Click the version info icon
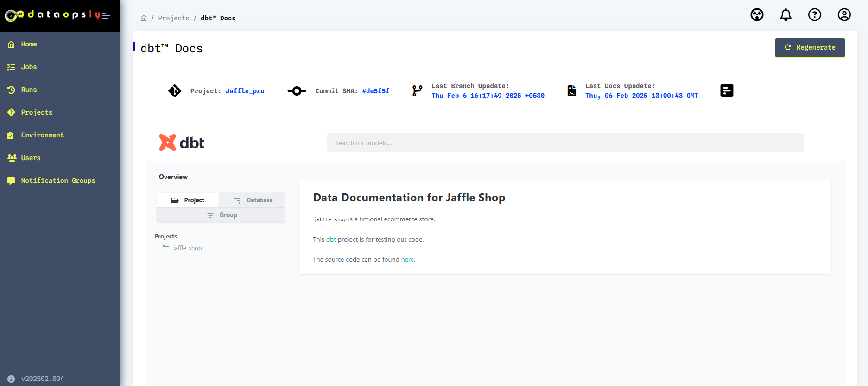The image size is (868, 386). [11, 379]
